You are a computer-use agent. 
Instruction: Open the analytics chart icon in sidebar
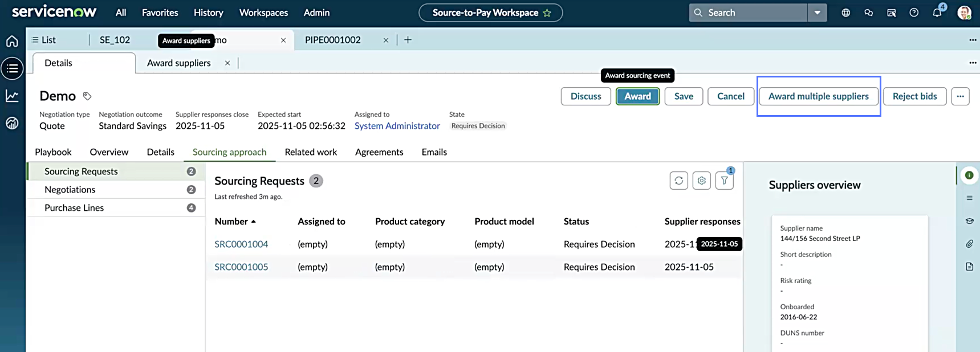(12, 96)
